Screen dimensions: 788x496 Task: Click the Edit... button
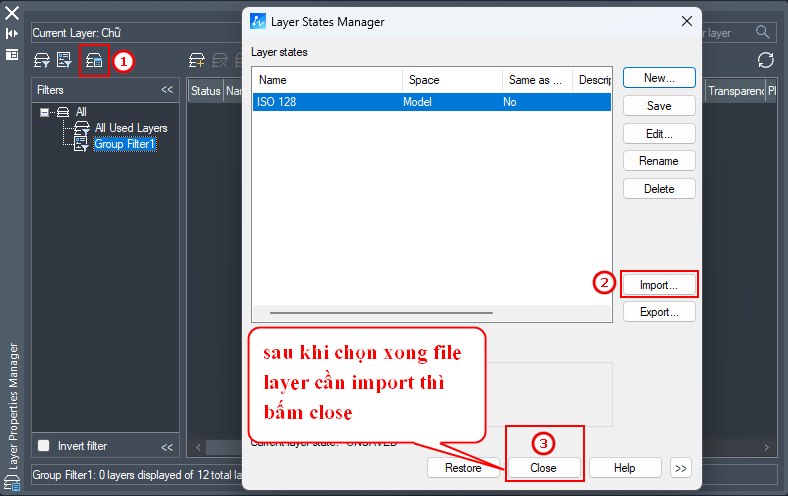[x=659, y=134]
